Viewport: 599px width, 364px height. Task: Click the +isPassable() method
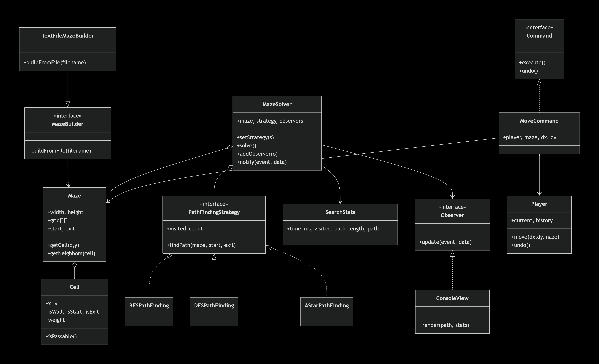[61, 337]
